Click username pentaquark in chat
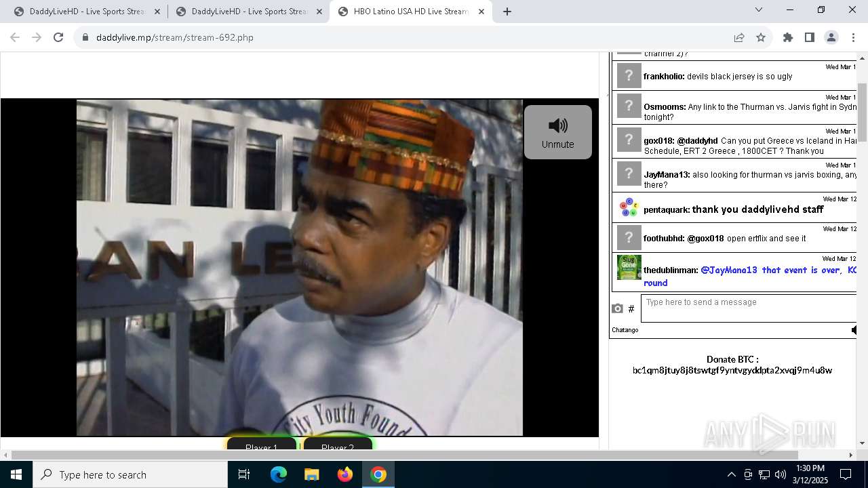The height and width of the screenshot is (488, 868). pos(667,210)
